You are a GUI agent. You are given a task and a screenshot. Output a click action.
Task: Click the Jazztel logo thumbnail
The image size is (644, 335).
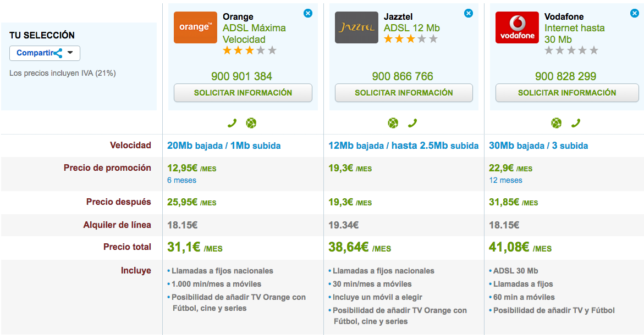(356, 27)
